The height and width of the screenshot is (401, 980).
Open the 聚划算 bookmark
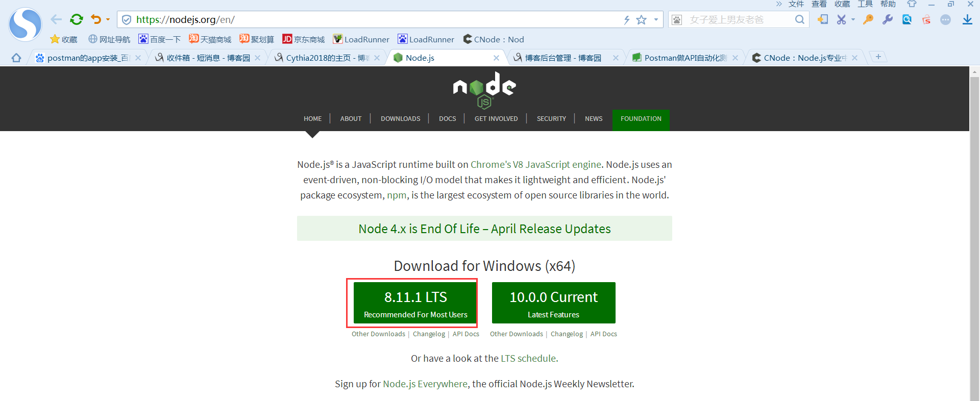coord(257,39)
